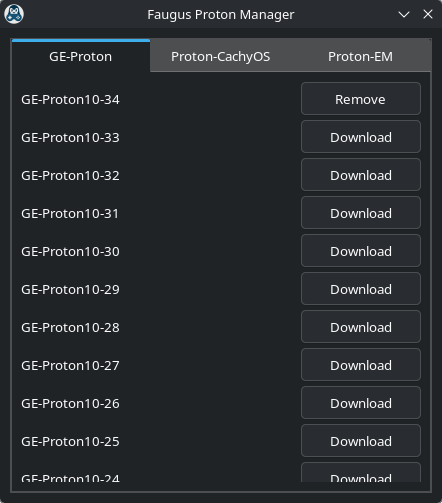Download GE-Proton10-30
Screen dimensions: 442x503
click(x=361, y=251)
